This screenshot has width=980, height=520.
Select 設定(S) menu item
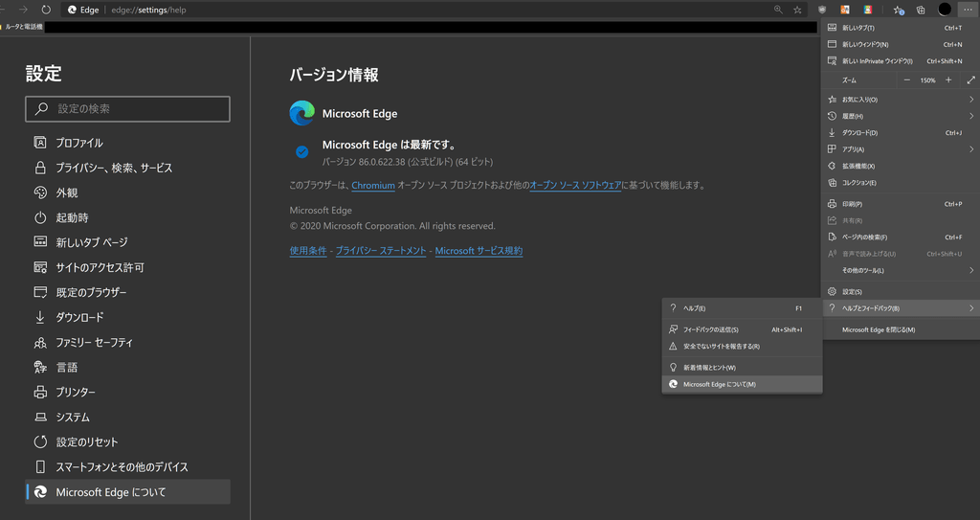click(x=900, y=291)
